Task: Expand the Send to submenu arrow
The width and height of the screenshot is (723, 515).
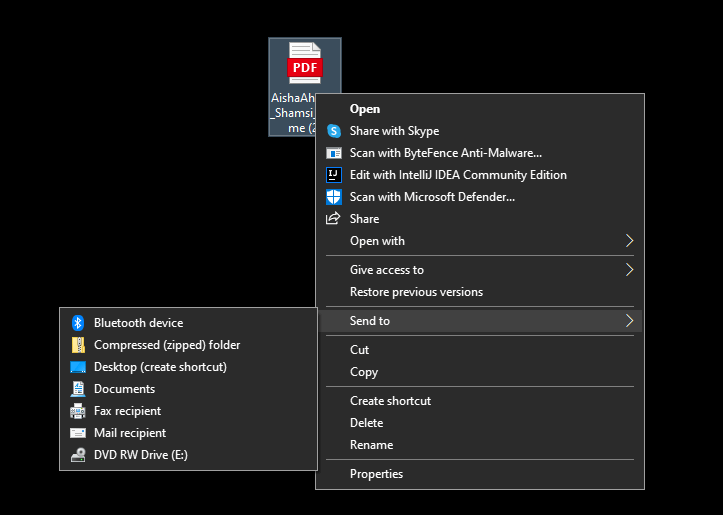Action: click(x=629, y=321)
